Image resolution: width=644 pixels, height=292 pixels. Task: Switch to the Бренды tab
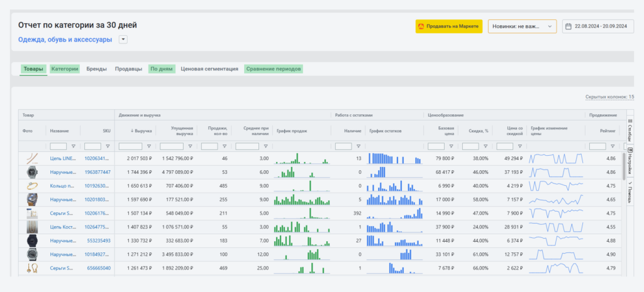tap(96, 69)
